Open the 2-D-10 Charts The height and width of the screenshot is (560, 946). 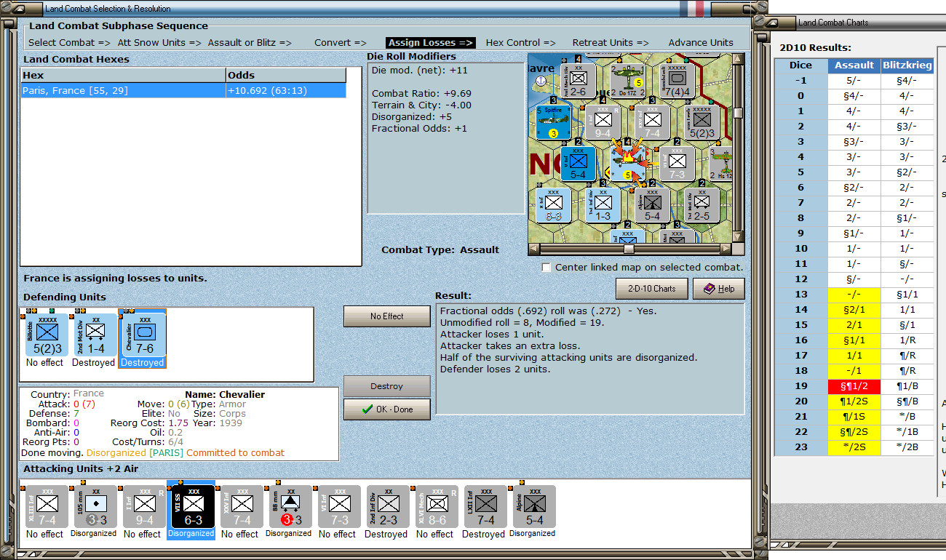651,289
